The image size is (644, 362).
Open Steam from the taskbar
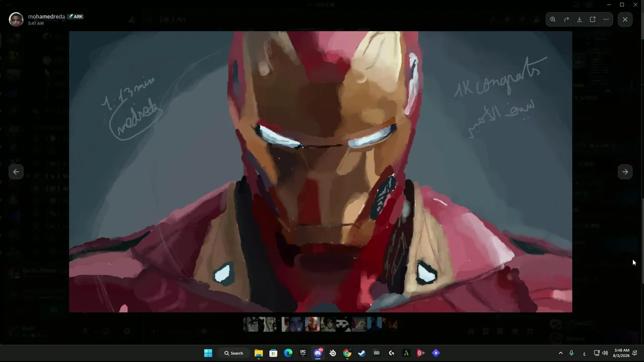click(362, 353)
